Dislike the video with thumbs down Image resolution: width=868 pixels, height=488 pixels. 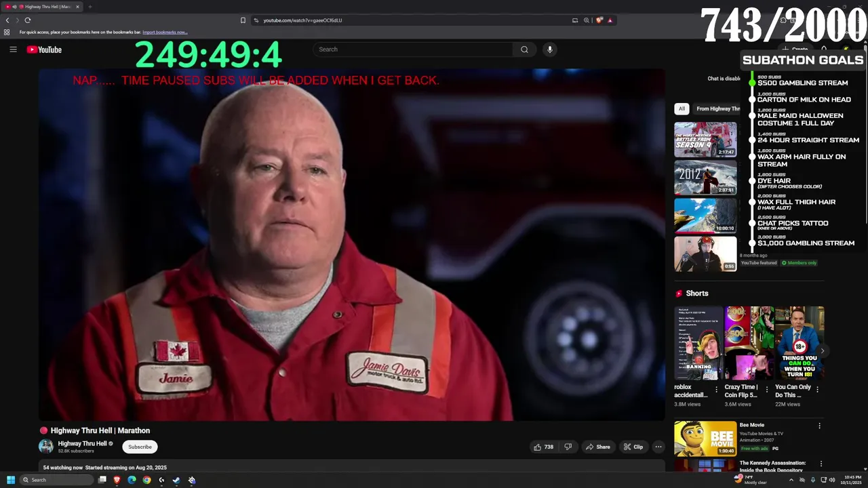(x=568, y=447)
